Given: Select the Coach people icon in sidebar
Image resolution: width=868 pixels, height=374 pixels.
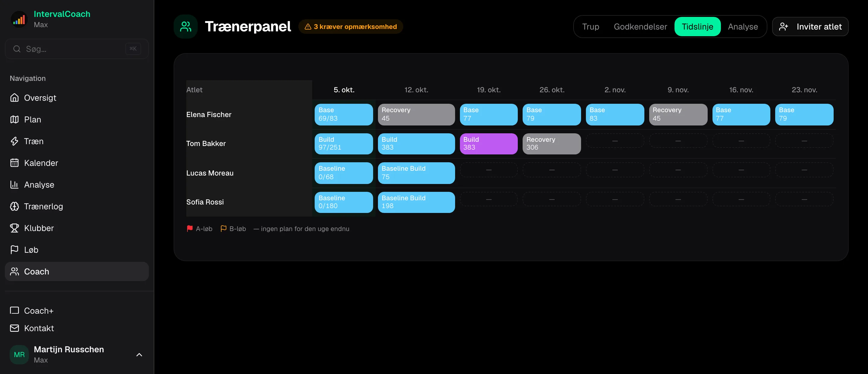Looking at the screenshot, I should [x=14, y=271].
